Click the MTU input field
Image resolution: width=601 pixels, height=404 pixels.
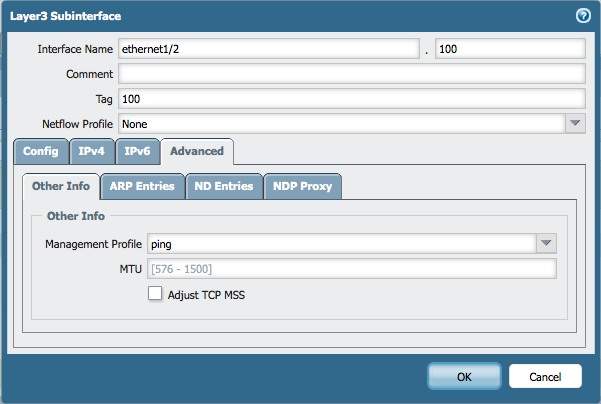pyautogui.click(x=351, y=268)
